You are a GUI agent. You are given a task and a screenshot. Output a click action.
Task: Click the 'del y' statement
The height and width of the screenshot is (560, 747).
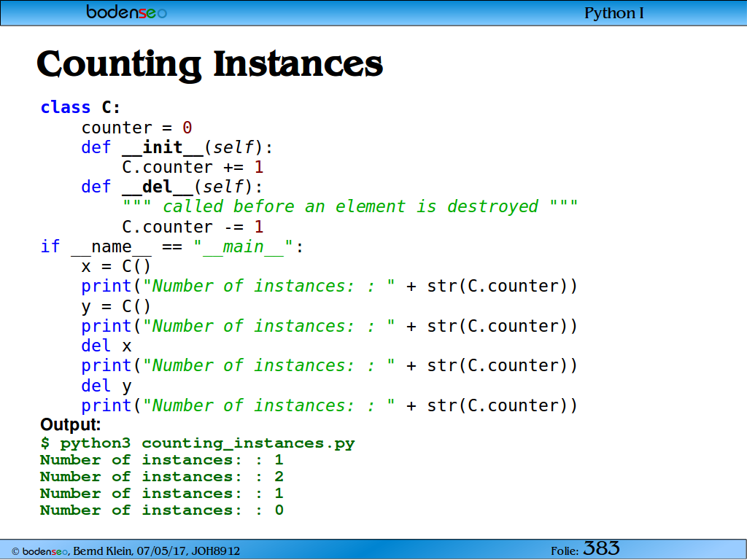coord(107,386)
